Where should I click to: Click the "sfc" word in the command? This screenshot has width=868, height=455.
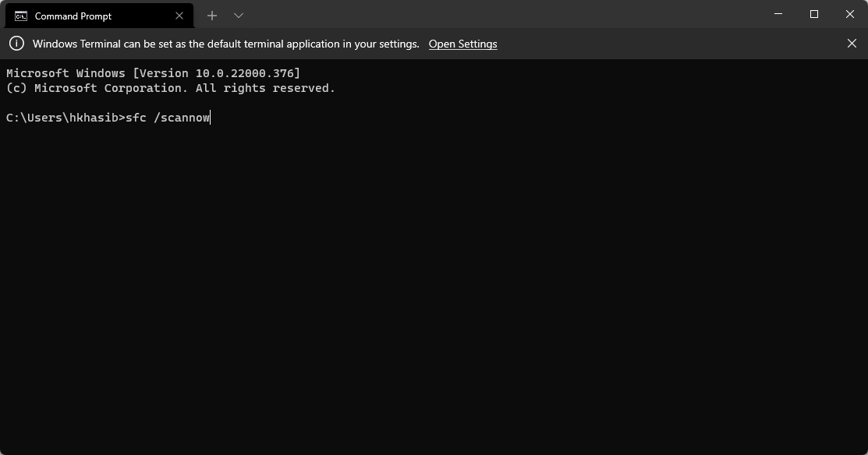point(136,118)
